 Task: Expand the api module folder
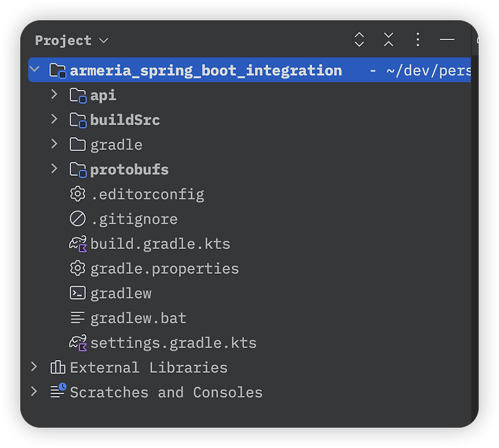point(55,95)
